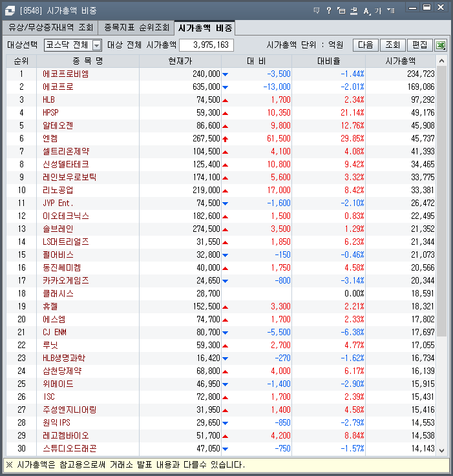Viewport: 453px width, 476px height.
Task: Switch to the 종목지표 순위조회 tab
Action: pos(136,28)
